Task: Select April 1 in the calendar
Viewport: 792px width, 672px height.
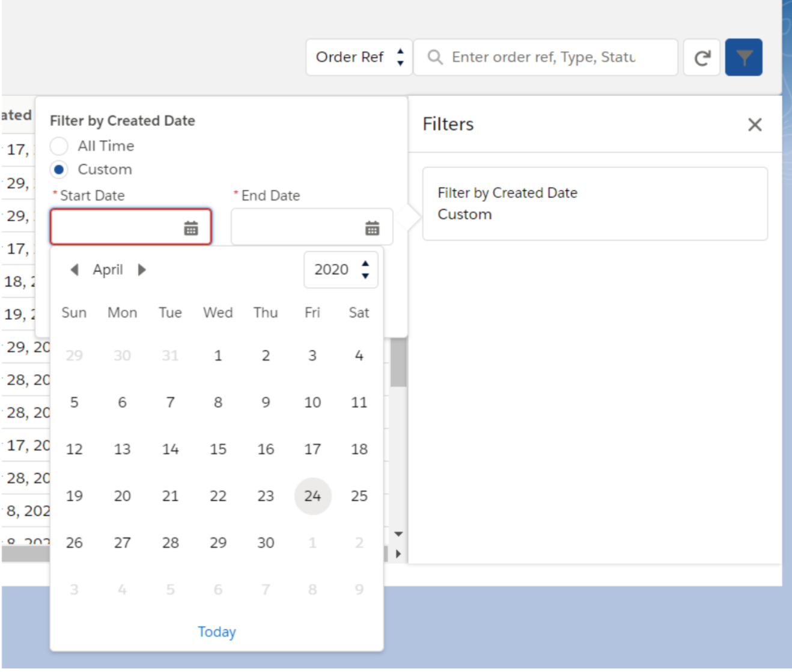Action: [x=218, y=355]
